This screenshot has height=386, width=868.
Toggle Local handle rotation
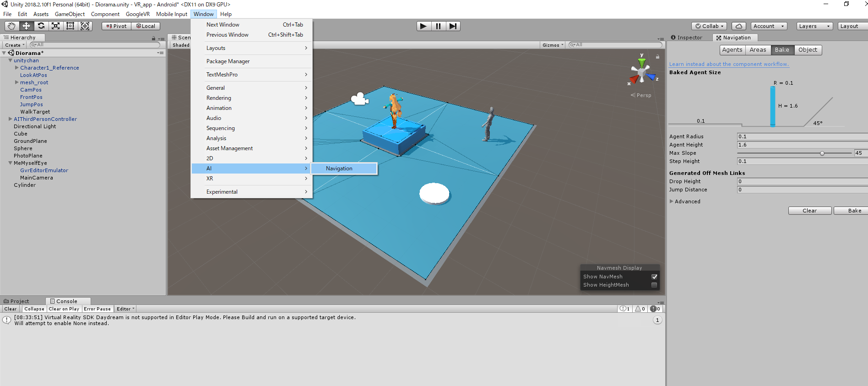pos(146,26)
